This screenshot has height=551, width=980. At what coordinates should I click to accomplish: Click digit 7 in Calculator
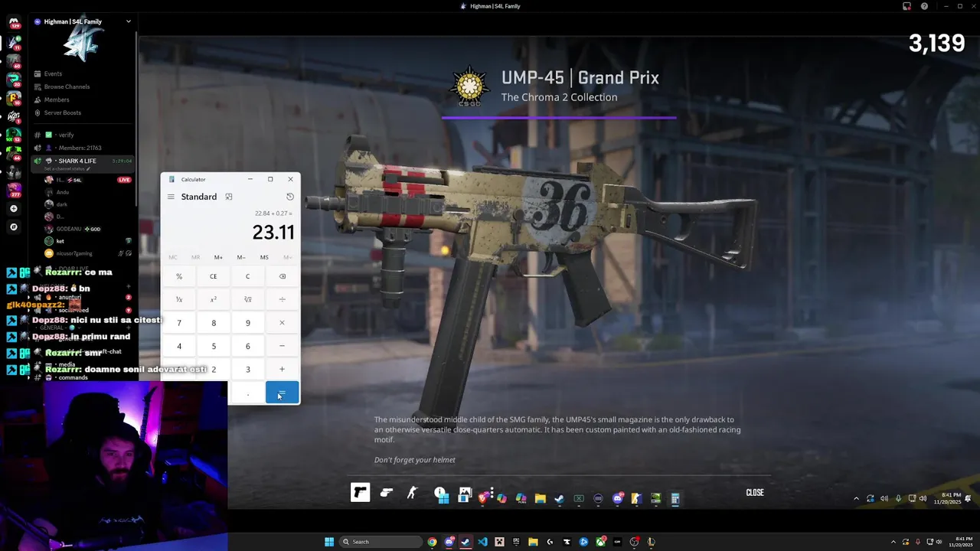(179, 323)
